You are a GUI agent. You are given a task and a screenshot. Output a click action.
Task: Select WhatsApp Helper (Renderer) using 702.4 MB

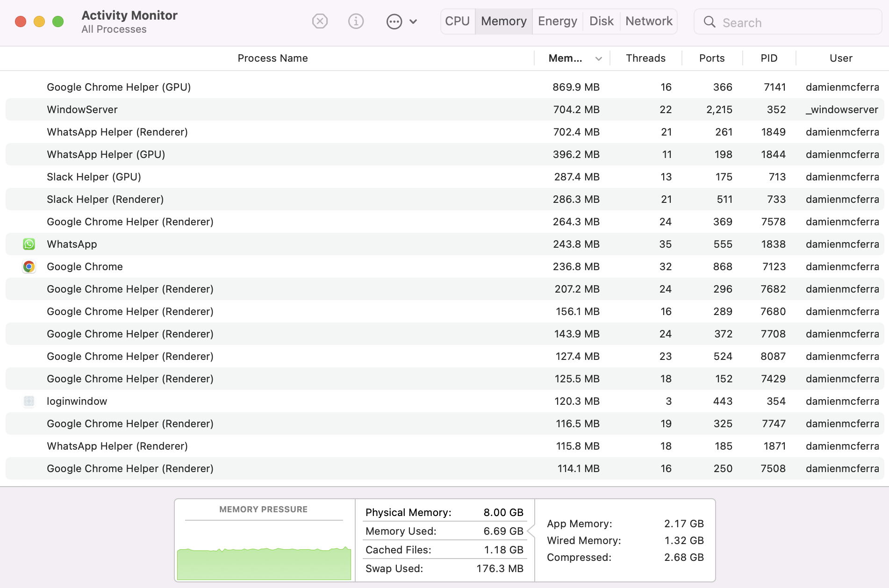[444, 132]
